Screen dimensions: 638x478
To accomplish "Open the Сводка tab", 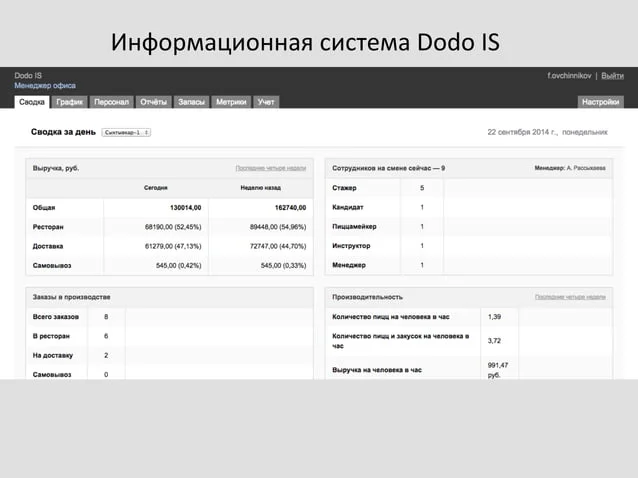I will (32, 102).
